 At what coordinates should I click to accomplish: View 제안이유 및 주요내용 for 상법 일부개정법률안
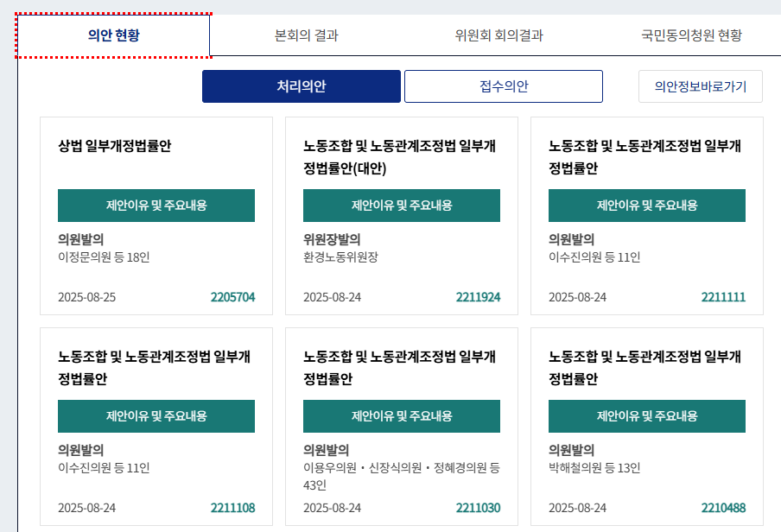[x=156, y=206]
